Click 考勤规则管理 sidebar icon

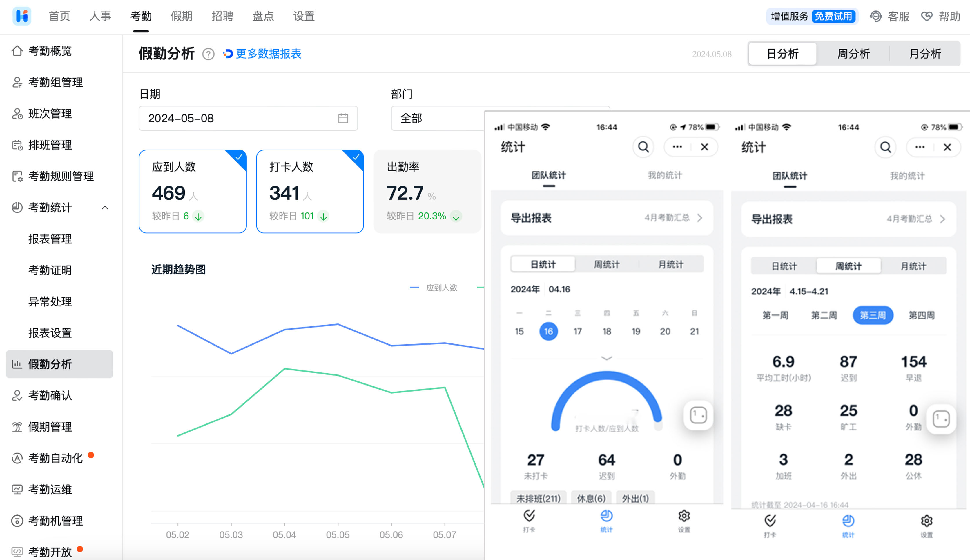pos(17,176)
